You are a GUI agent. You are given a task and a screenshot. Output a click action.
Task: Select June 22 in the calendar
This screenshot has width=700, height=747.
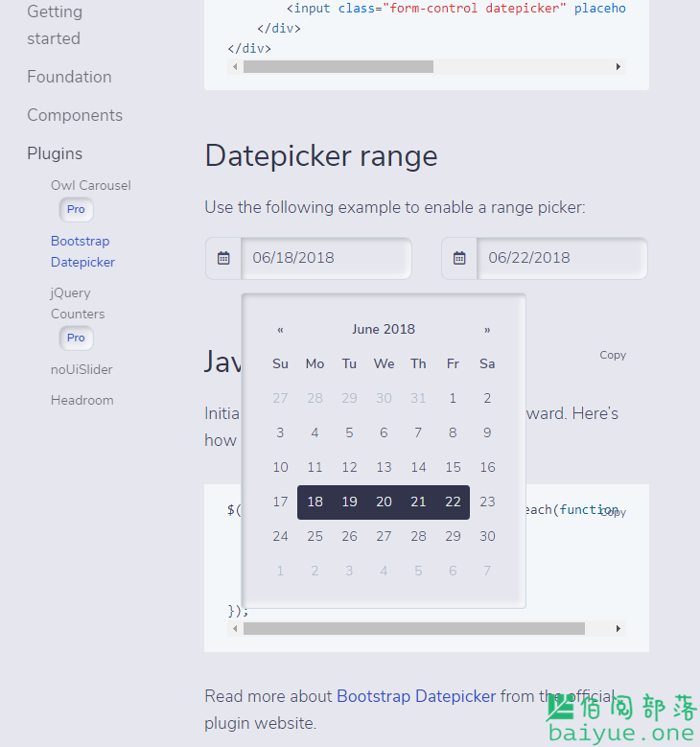point(453,502)
